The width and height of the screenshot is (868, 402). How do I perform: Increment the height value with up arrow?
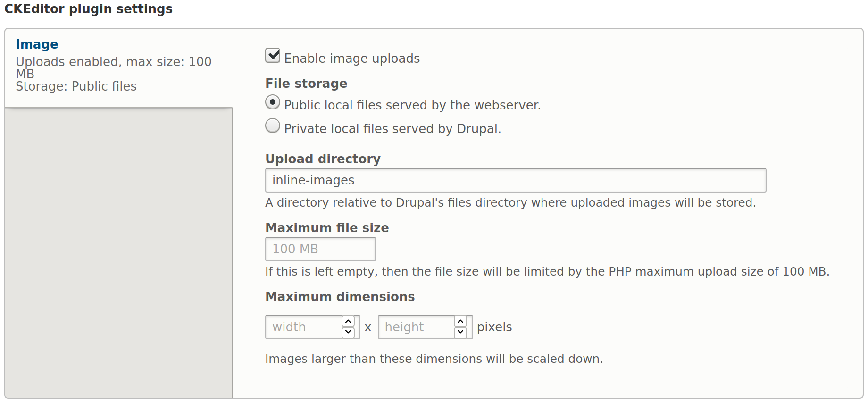tap(460, 321)
